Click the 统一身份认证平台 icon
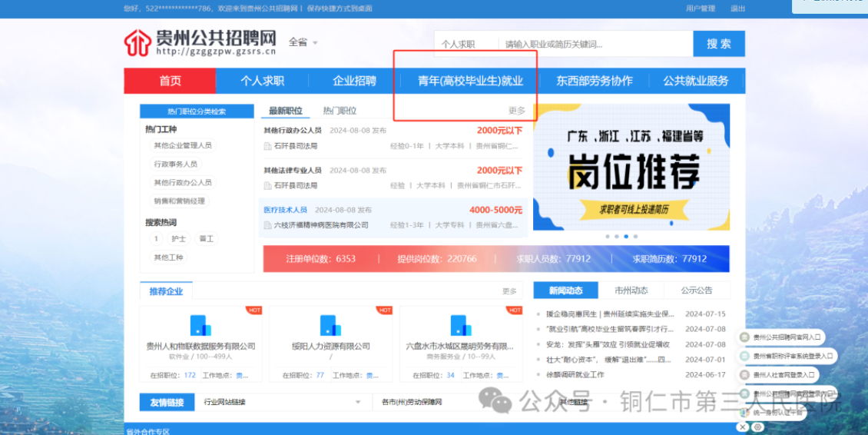This screenshot has height=435, width=868. [x=744, y=412]
